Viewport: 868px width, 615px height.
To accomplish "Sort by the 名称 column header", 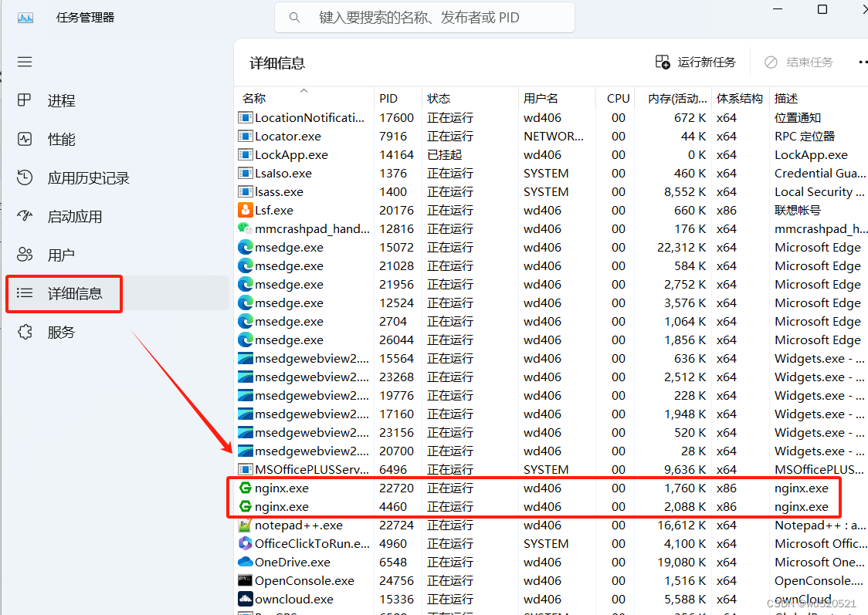I will 304,98.
